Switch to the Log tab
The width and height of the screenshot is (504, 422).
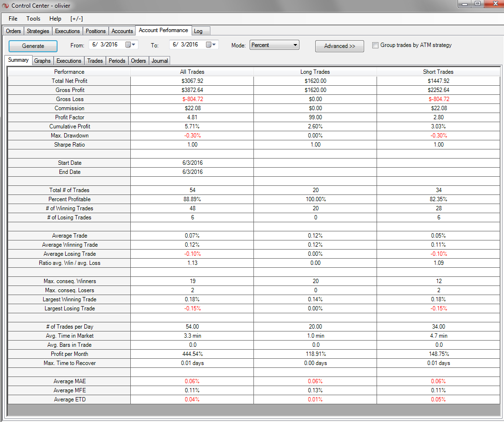click(201, 31)
